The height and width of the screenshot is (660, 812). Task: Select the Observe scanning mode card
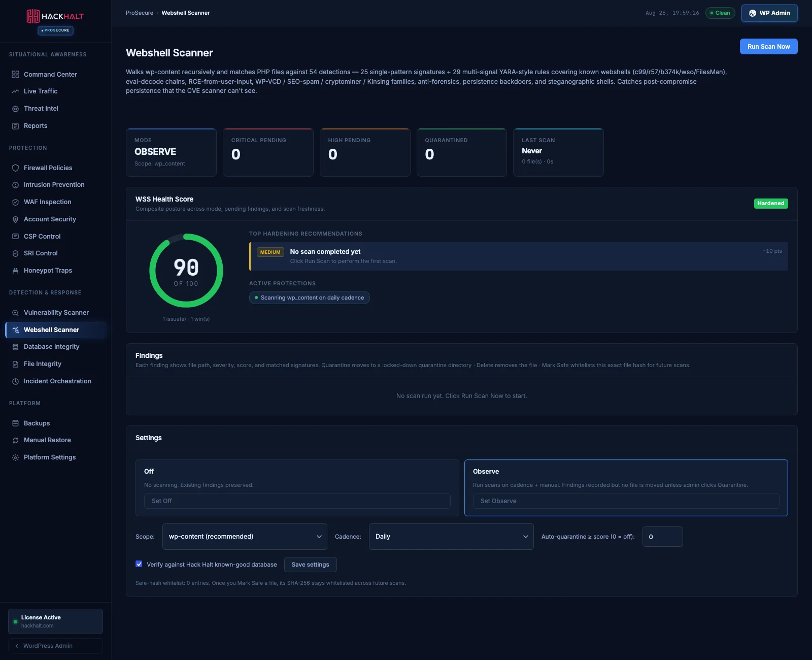(x=626, y=488)
